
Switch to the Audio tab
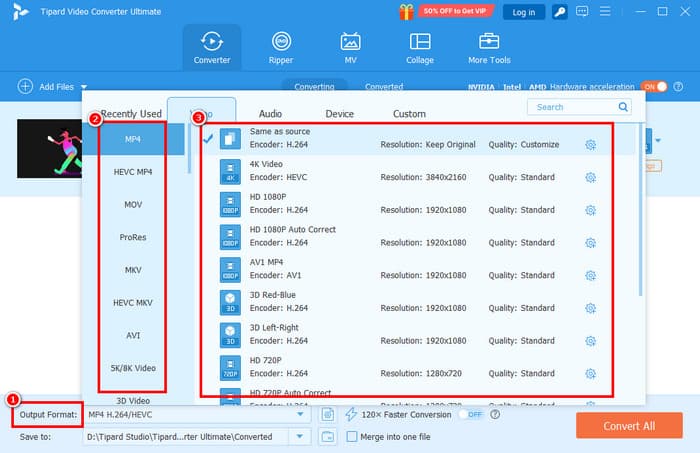pyautogui.click(x=270, y=114)
